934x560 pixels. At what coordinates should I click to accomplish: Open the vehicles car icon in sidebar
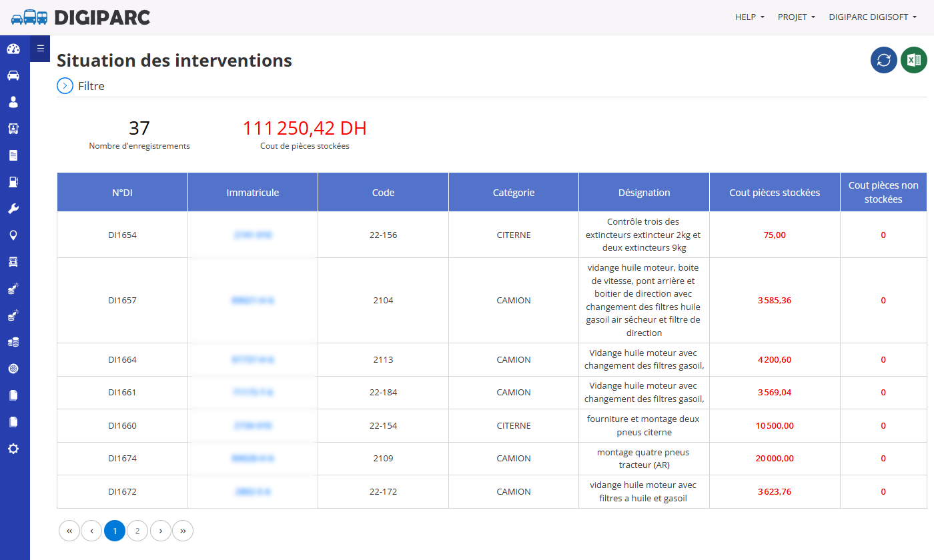click(x=13, y=75)
